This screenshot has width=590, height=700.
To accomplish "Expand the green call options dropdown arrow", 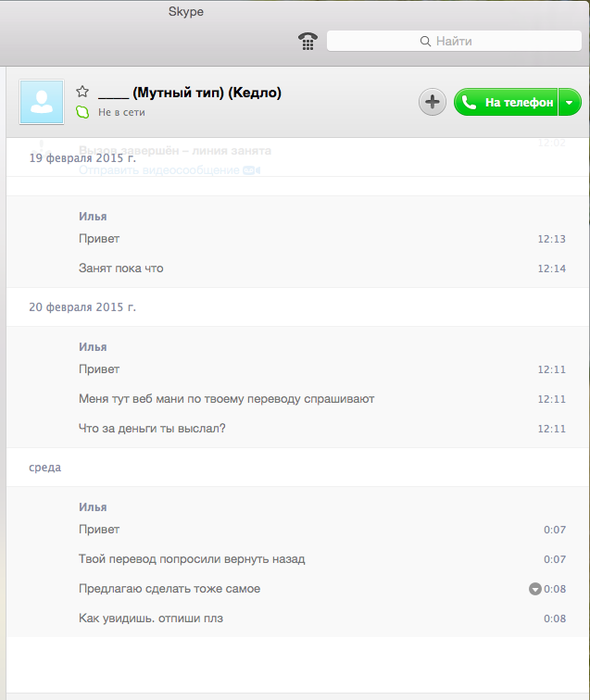I will tap(569, 102).
